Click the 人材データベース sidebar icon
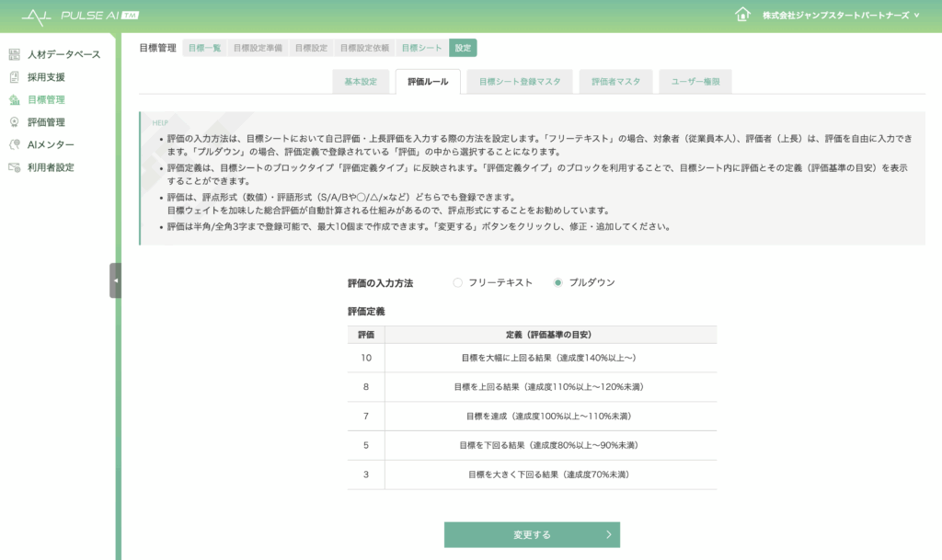This screenshot has height=560, width=942. click(14, 54)
